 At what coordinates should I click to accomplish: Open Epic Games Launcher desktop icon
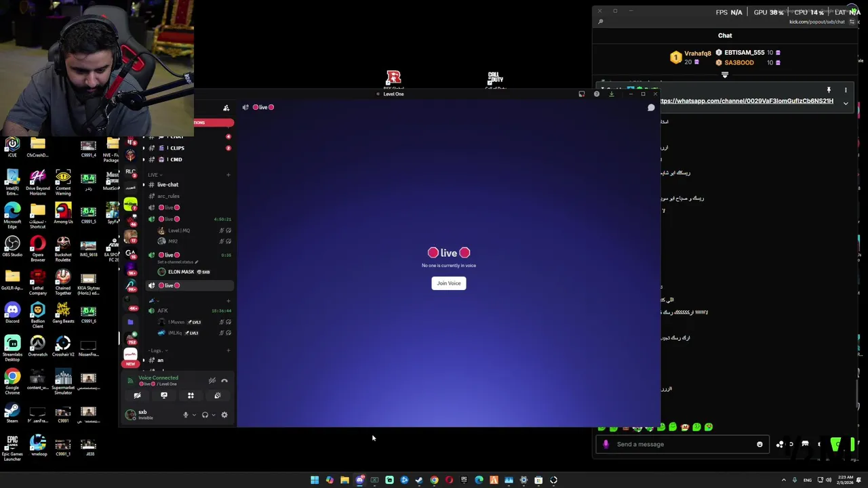coord(12,447)
